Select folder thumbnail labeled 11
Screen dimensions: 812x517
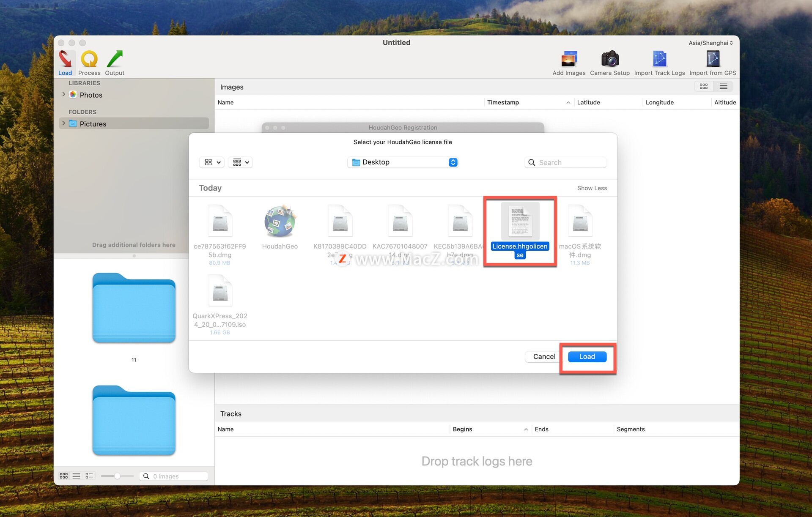pyautogui.click(x=134, y=308)
